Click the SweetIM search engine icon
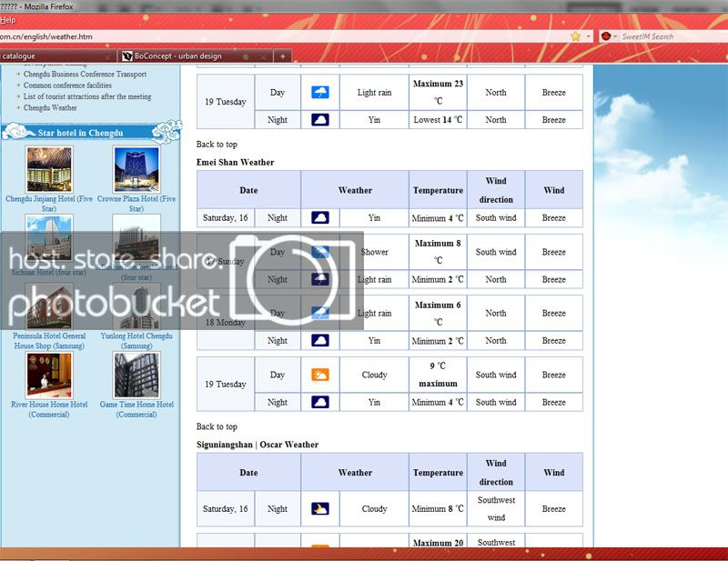Image resolution: width=728 pixels, height=561 pixels. [x=605, y=36]
